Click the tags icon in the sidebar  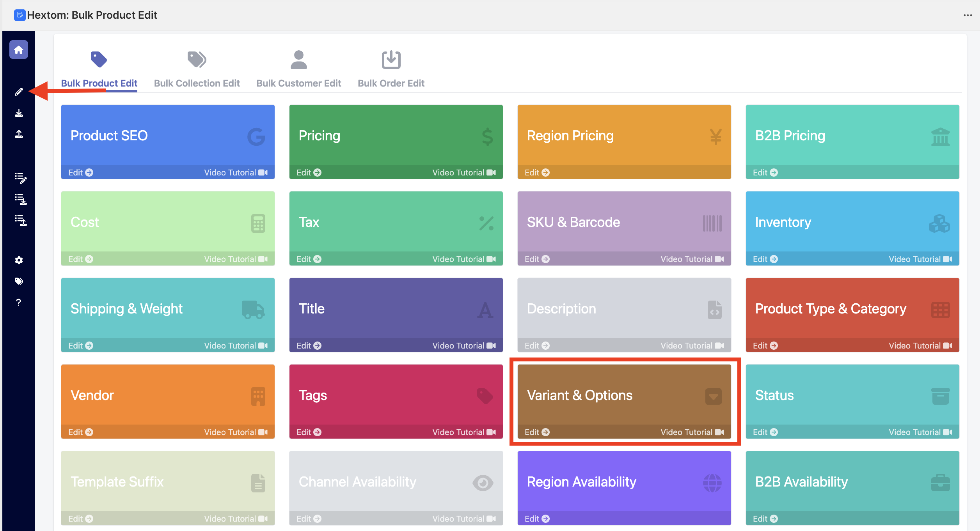(x=19, y=281)
